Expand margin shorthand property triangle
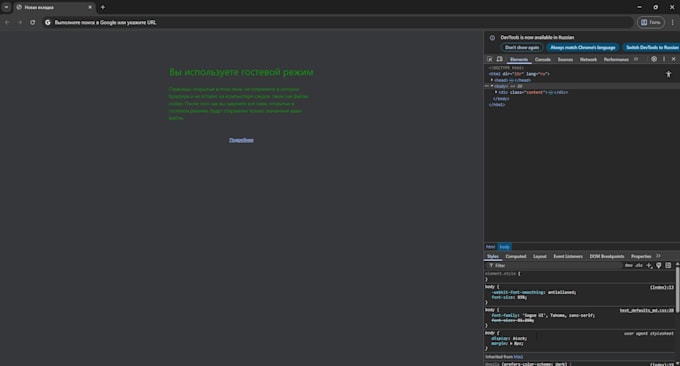 (511, 343)
